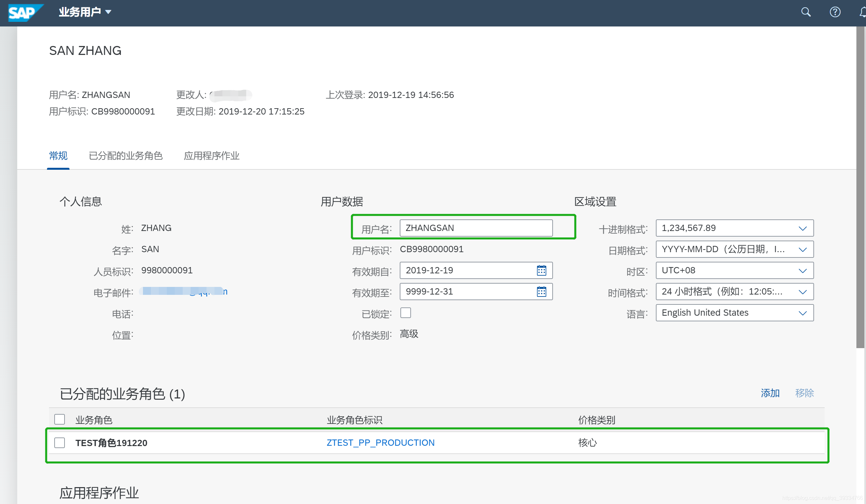
Task: Click the SAP logo icon
Action: 24,11
